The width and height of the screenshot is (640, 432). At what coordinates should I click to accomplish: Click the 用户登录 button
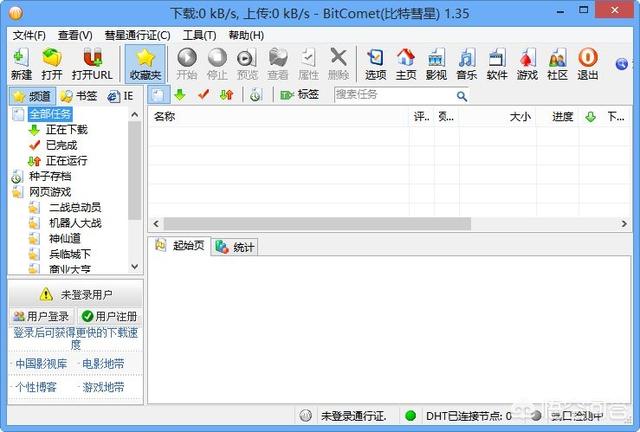click(x=41, y=316)
